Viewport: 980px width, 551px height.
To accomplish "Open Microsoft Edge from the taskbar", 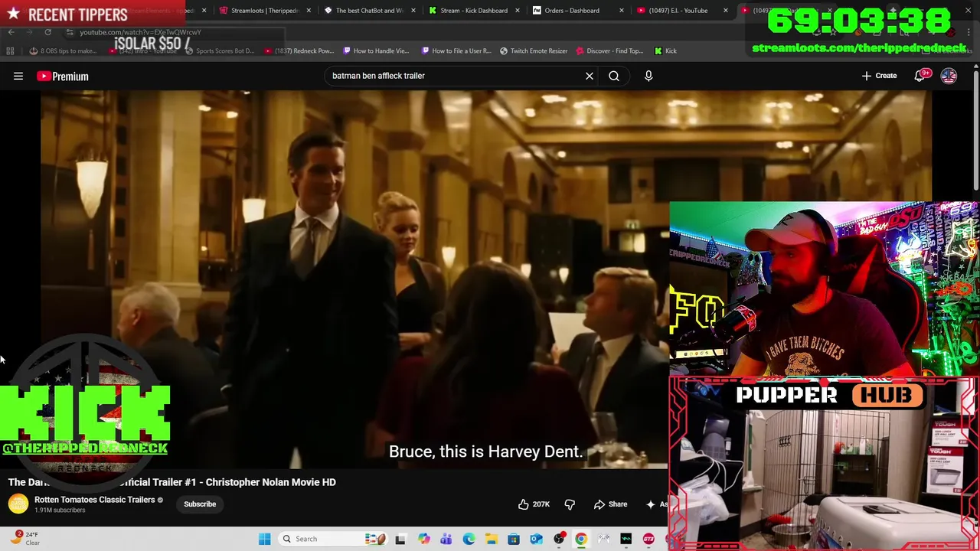I will pyautogui.click(x=469, y=539).
